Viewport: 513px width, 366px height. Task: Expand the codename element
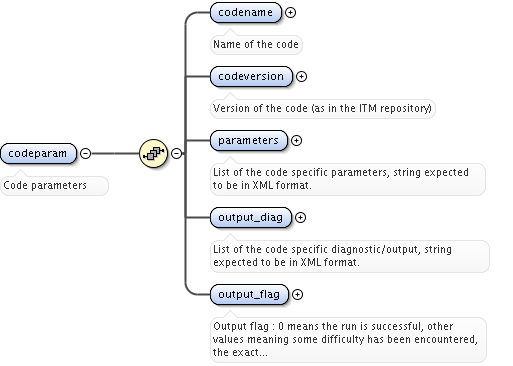click(291, 12)
